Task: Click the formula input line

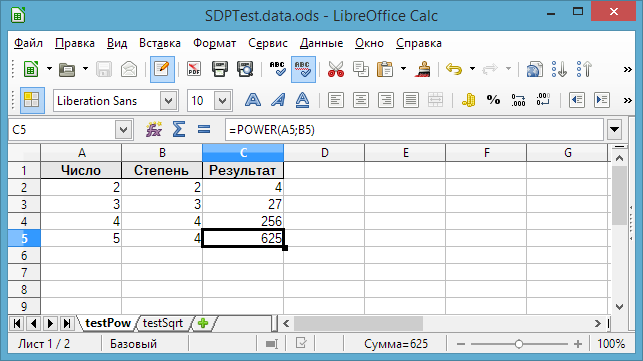Action: click(x=414, y=130)
